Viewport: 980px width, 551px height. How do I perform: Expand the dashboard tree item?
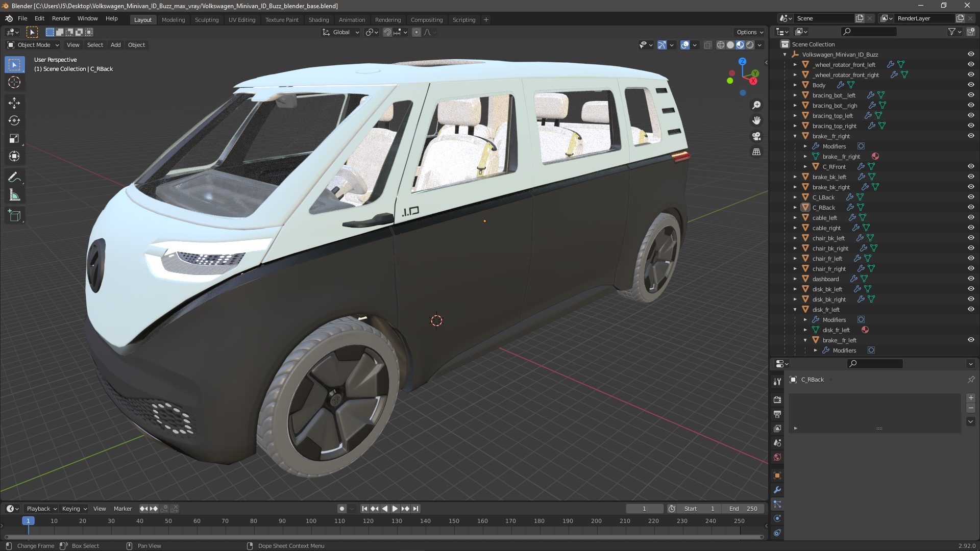click(x=795, y=279)
